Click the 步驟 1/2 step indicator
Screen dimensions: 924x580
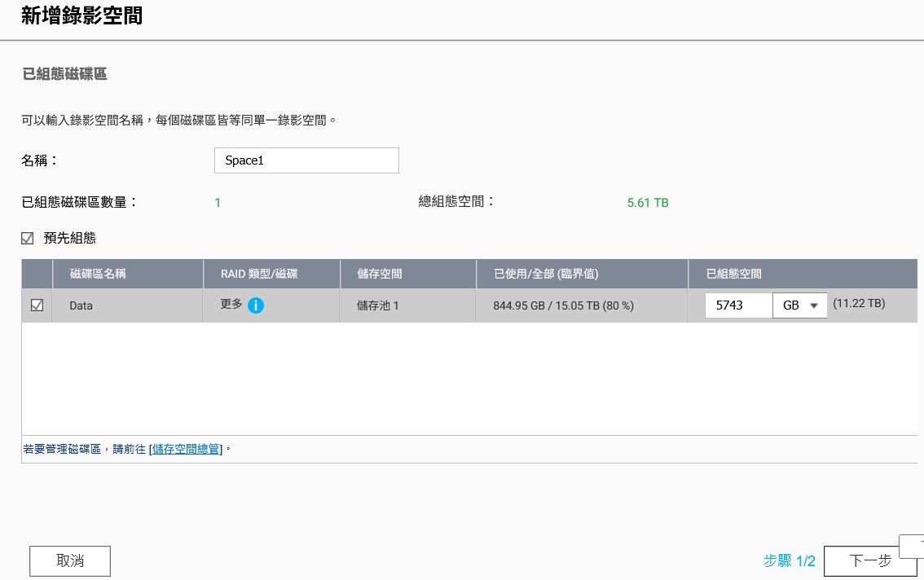click(789, 560)
